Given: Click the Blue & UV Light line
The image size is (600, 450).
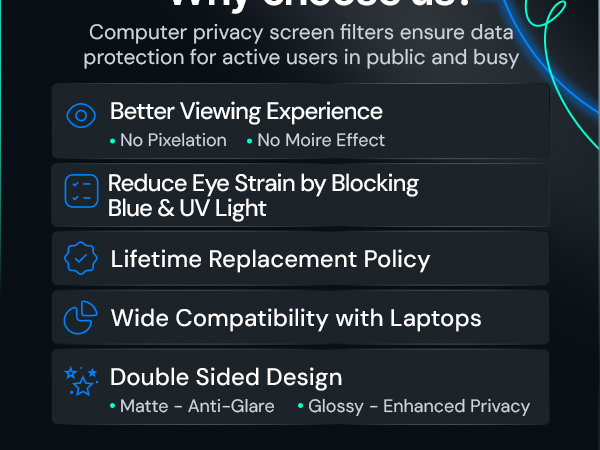Looking at the screenshot, I should click(187, 209).
